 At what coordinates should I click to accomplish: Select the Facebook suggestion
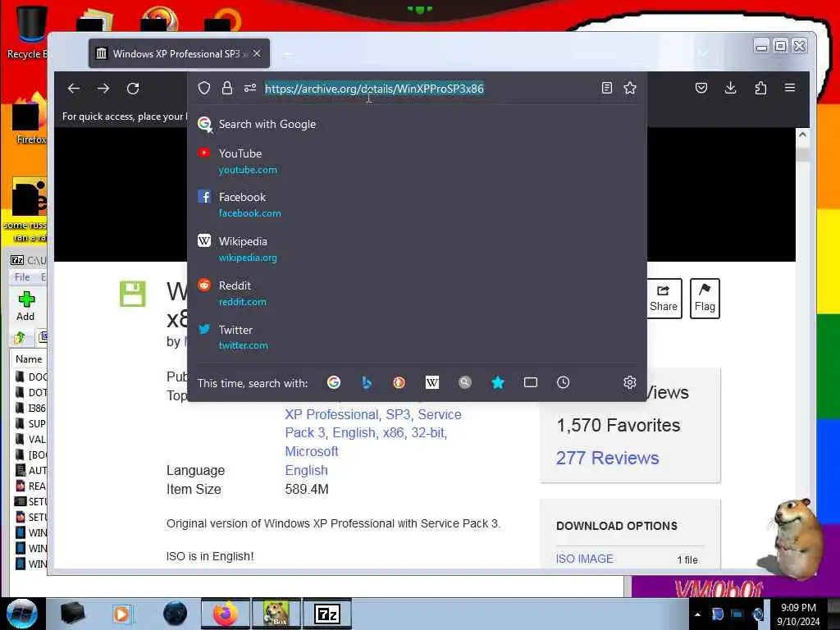click(418, 204)
